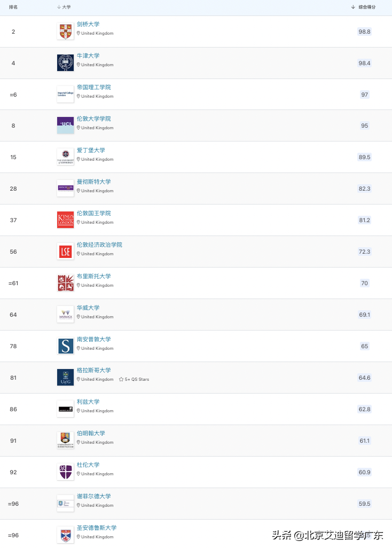
Task: Click the Warwick university logo
Action: pyautogui.click(x=65, y=315)
